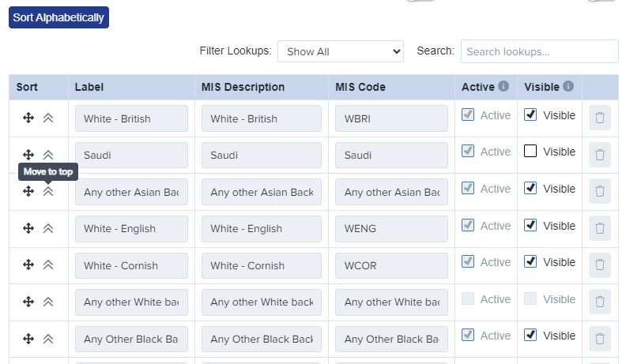Delete the Saudi lookup
Screen dimensions: 626x364
pyautogui.click(x=600, y=155)
